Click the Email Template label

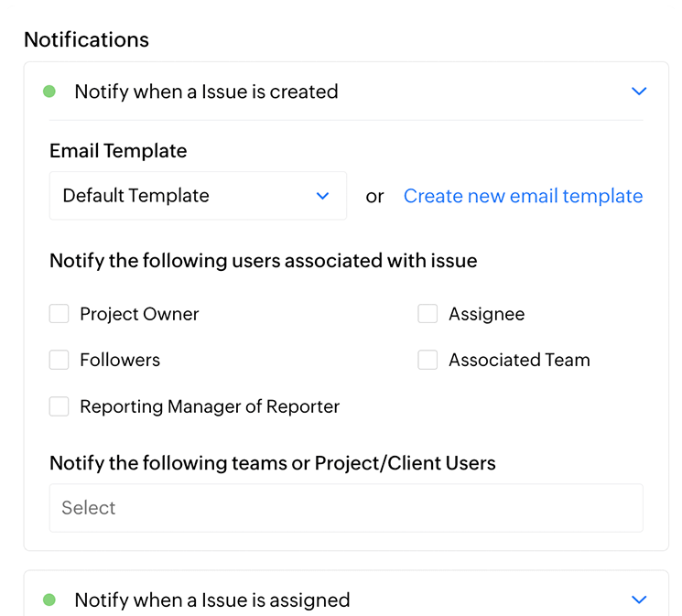click(x=118, y=151)
